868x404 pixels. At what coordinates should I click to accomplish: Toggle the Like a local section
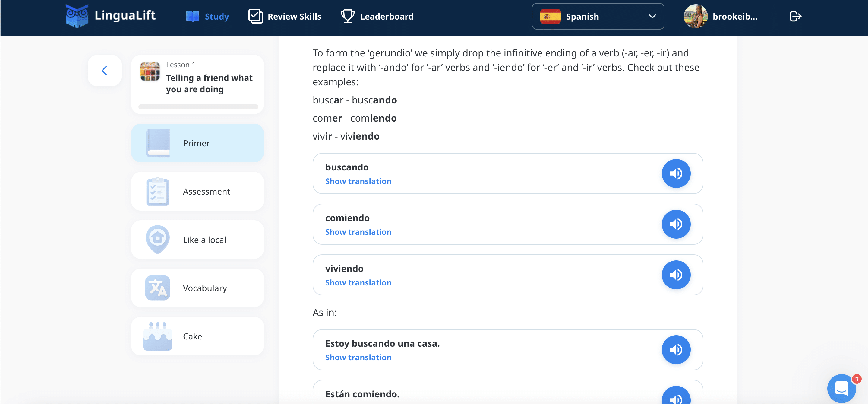(197, 239)
